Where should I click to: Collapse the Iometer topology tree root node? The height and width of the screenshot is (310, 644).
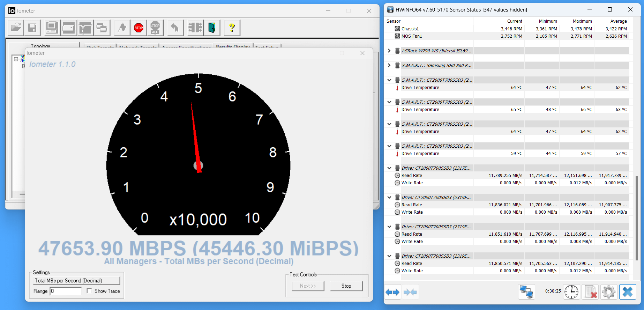[16, 59]
